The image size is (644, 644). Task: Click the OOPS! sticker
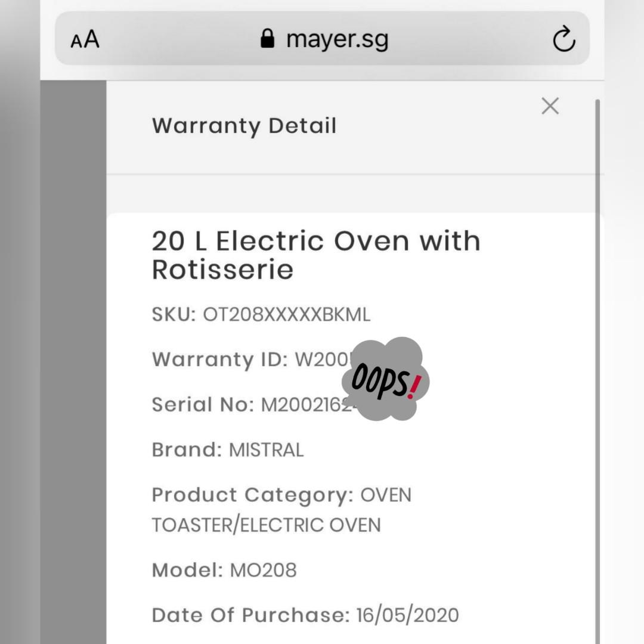385,379
